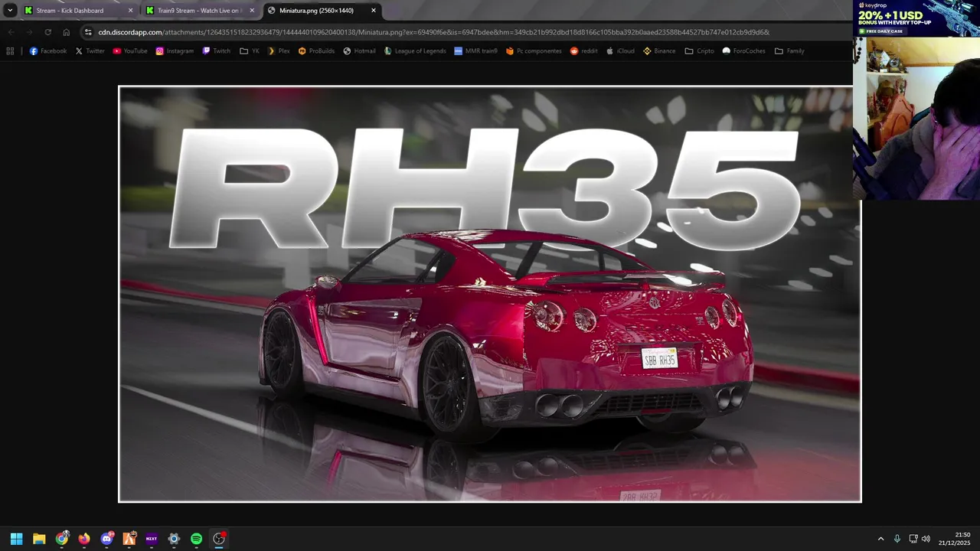Click the microphone tray icon

(x=897, y=539)
